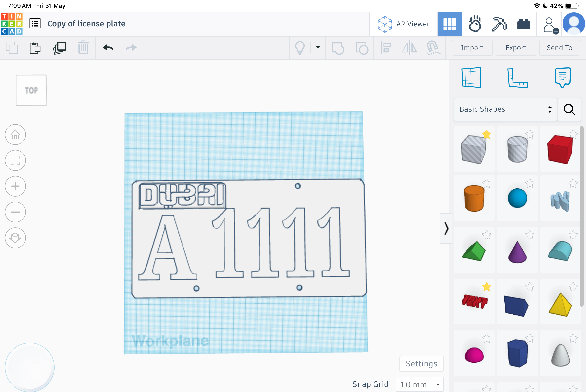Toggle perspective/orthographic view cube icon
Screen dimensions: 586x392
coord(15,238)
